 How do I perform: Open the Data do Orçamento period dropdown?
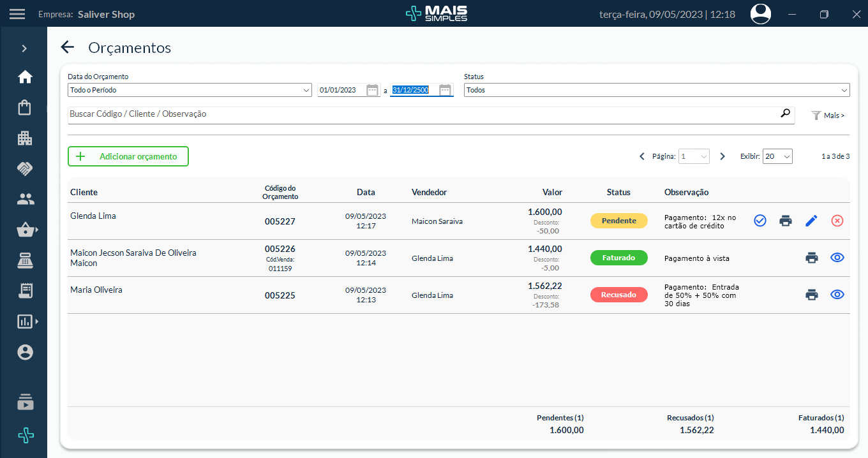click(190, 90)
